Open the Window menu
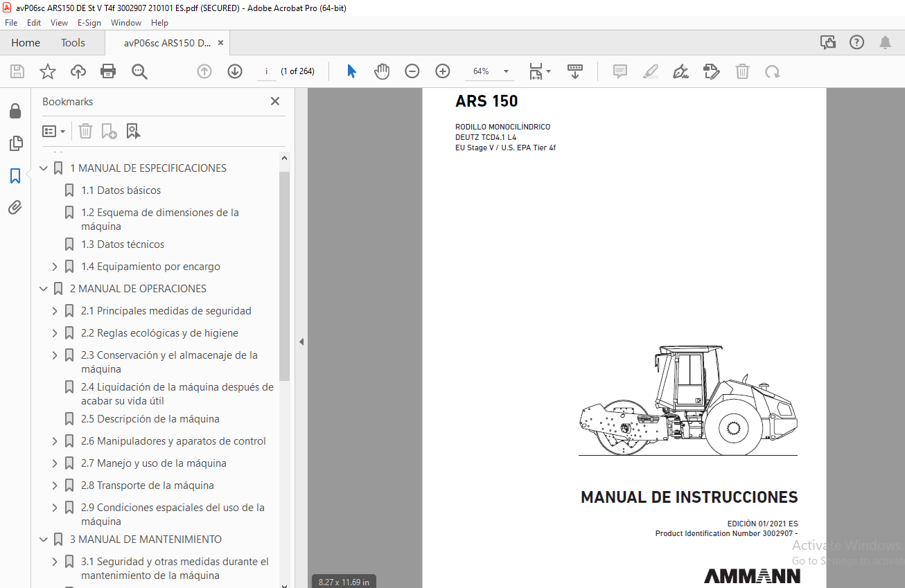The image size is (905, 588). pos(126,23)
